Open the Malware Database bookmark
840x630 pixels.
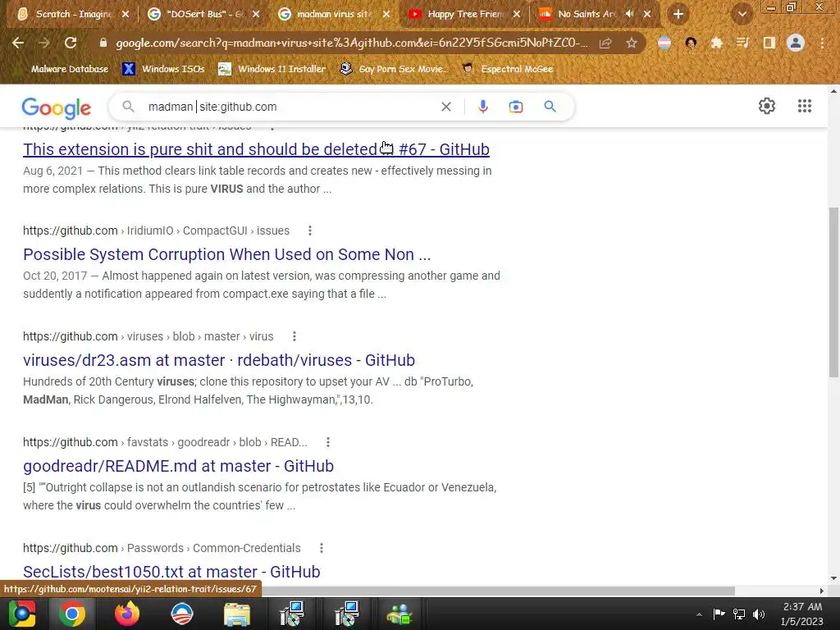[x=63, y=69]
